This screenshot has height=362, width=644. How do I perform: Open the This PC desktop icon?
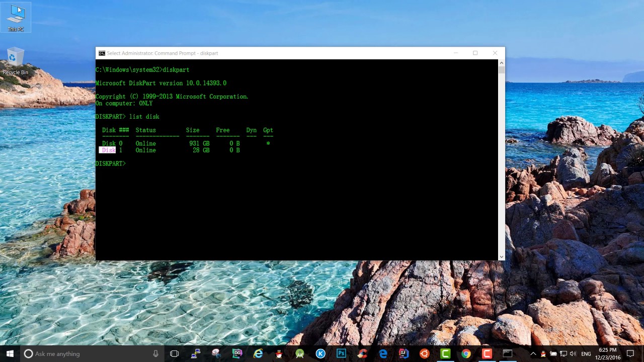16,18
